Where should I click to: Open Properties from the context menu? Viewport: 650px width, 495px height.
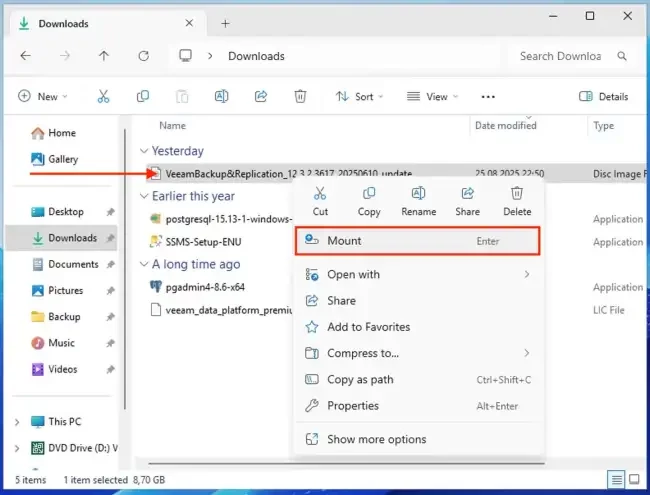coord(418,406)
